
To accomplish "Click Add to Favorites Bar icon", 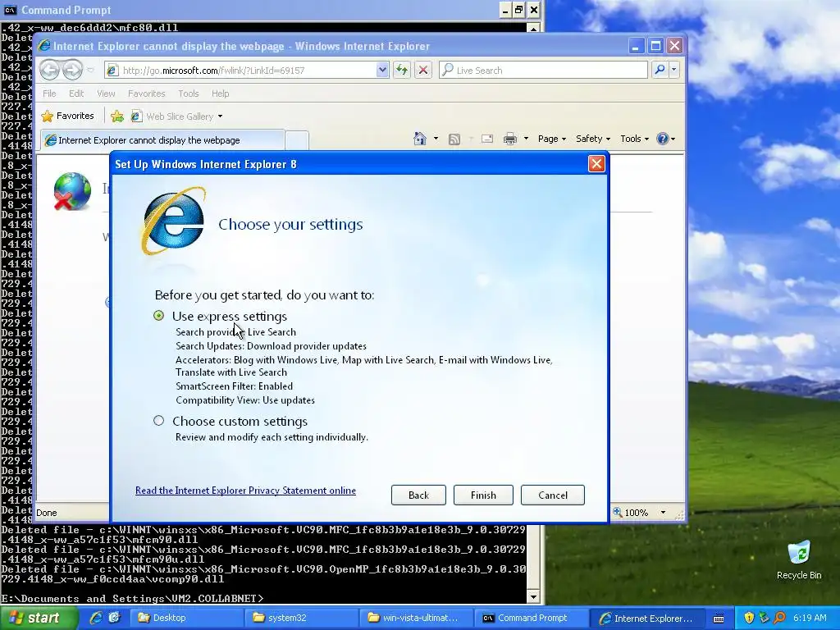I will click(x=116, y=116).
